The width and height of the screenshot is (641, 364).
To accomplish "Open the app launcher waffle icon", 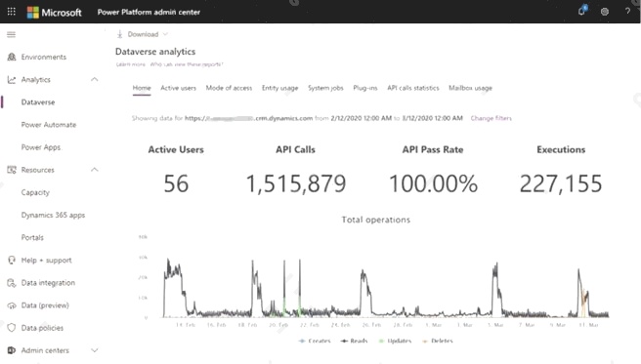I will tap(12, 12).
